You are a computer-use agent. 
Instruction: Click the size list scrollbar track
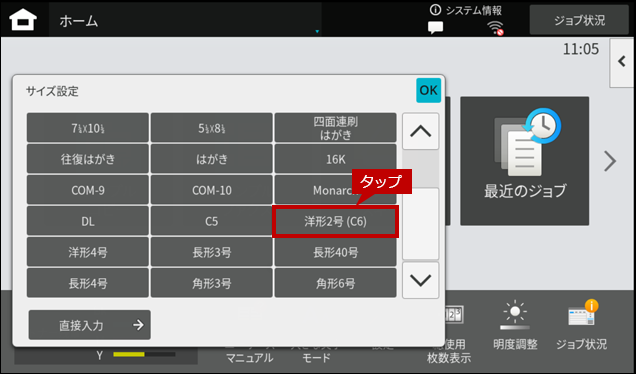coord(421,206)
